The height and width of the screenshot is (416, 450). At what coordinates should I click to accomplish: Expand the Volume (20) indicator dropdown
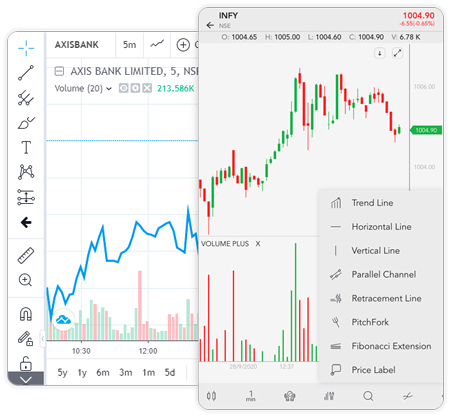[x=109, y=89]
